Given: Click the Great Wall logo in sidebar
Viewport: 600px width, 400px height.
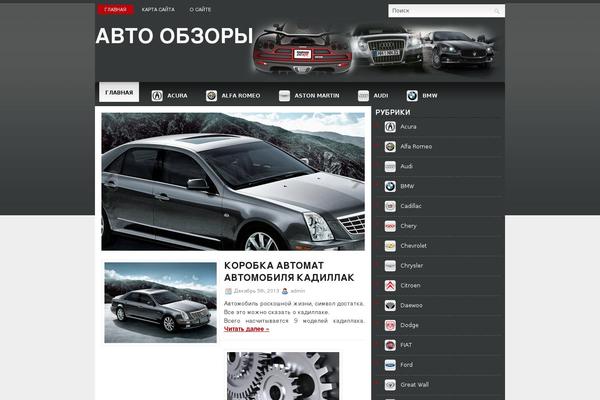Looking at the screenshot, I should [x=390, y=385].
